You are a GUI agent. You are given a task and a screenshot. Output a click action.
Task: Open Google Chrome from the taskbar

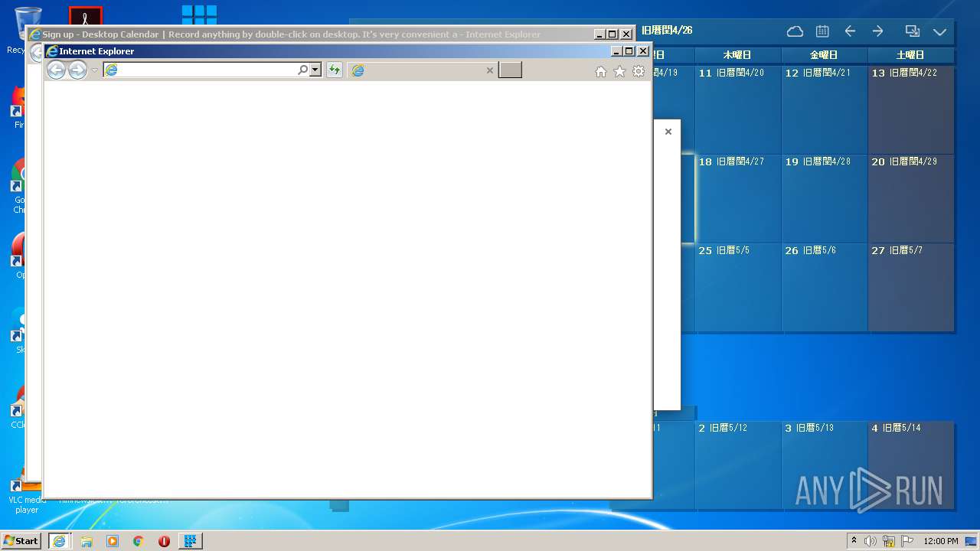pos(139,541)
